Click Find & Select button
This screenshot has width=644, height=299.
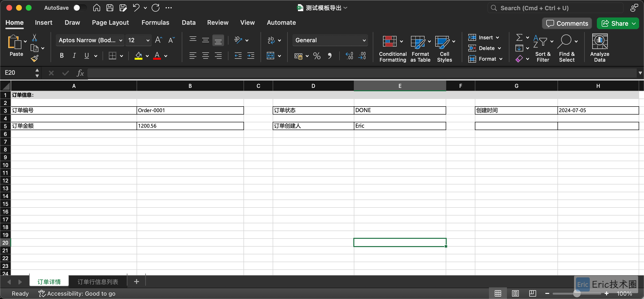point(567,48)
